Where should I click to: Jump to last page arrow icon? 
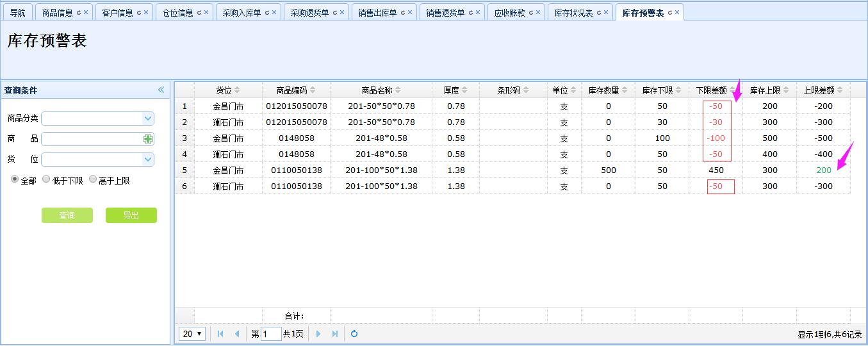tap(335, 334)
